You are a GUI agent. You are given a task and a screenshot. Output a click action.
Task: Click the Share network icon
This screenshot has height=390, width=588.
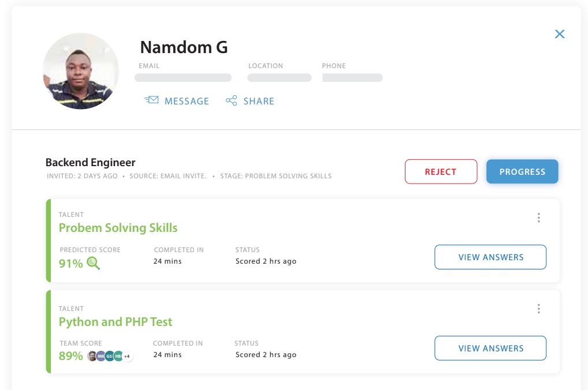231,101
